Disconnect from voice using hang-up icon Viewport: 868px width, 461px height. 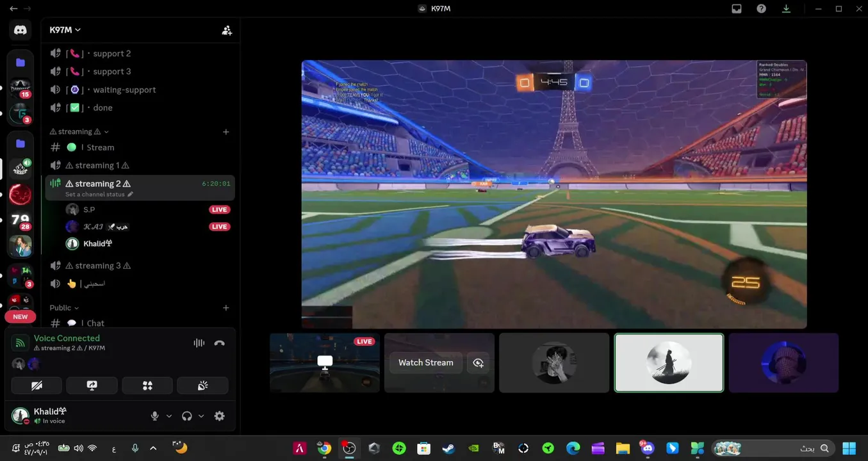(220, 343)
